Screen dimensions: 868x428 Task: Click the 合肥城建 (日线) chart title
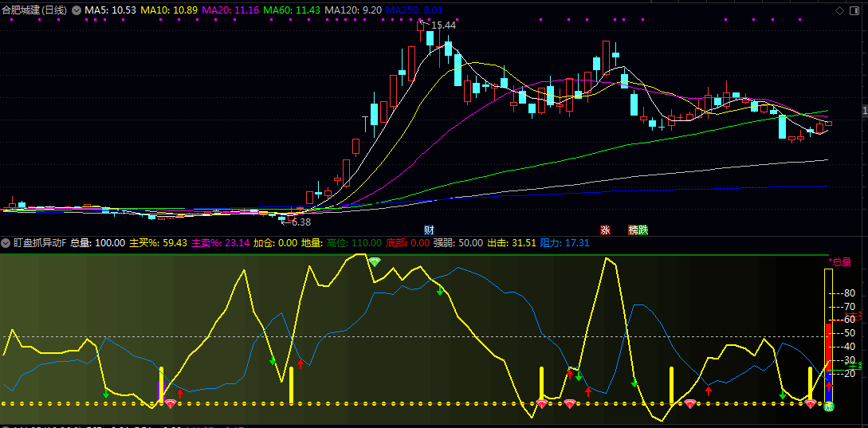tap(36, 10)
